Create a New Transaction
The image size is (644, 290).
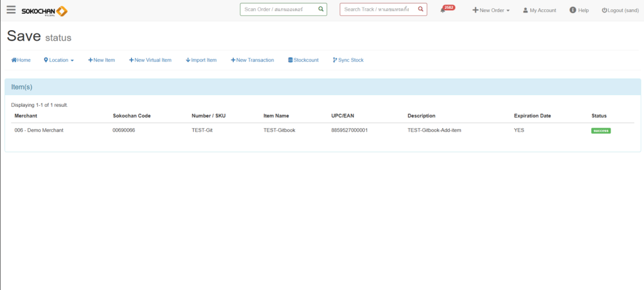(x=252, y=60)
